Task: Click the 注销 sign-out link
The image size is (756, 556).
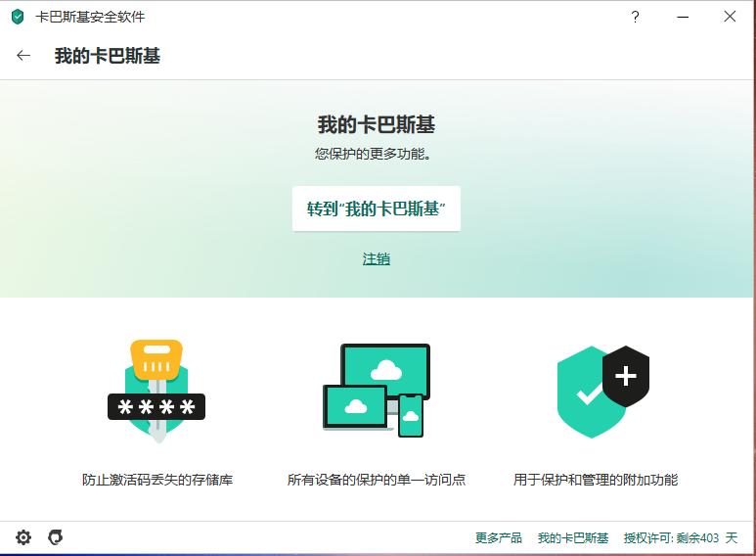Action: pyautogui.click(x=377, y=259)
